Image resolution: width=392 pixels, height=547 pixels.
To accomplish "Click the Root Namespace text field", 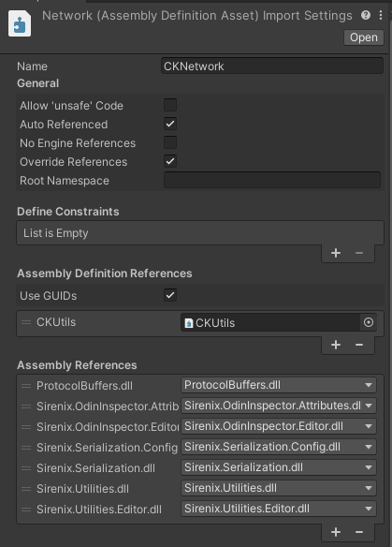I will (x=272, y=180).
